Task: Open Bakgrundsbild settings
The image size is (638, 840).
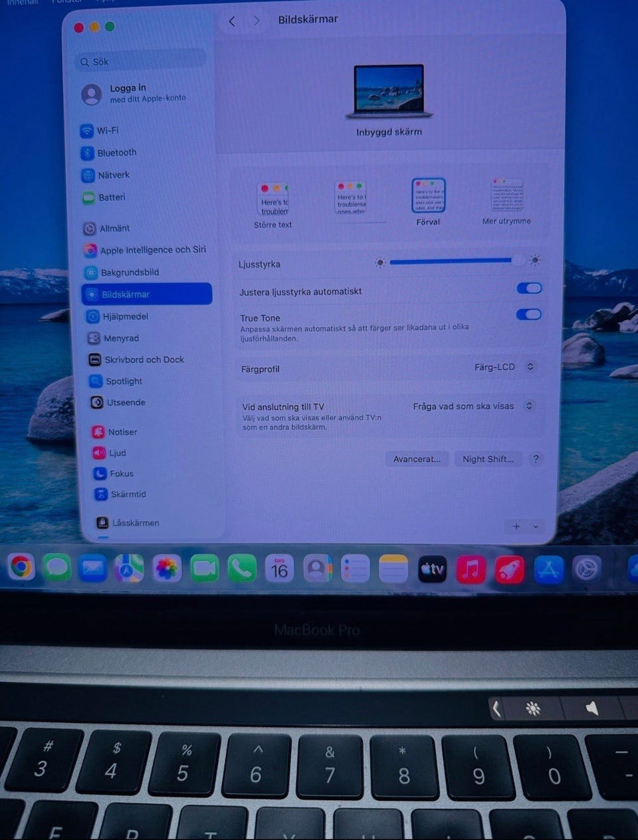Action: (122, 272)
